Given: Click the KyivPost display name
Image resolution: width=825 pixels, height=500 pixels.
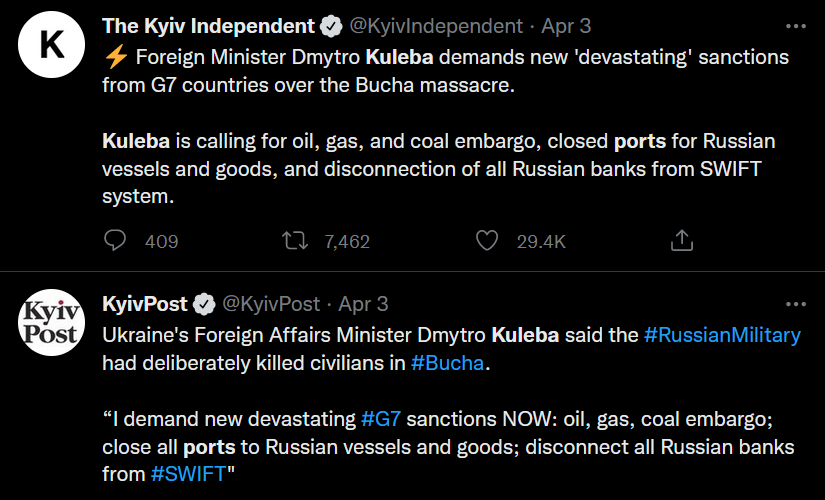Looking at the screenshot, I should pyautogui.click(x=145, y=304).
